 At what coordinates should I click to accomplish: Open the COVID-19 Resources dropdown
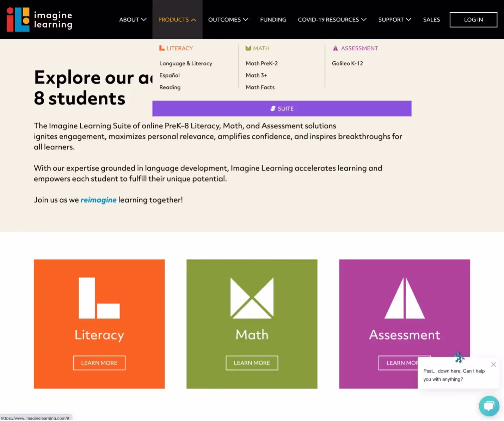click(x=332, y=20)
